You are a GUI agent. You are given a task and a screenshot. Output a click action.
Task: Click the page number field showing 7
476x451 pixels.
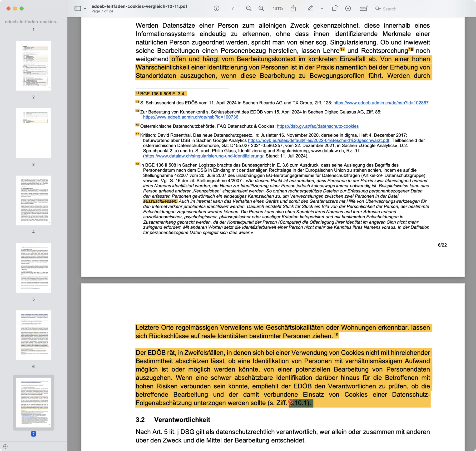pos(232,9)
